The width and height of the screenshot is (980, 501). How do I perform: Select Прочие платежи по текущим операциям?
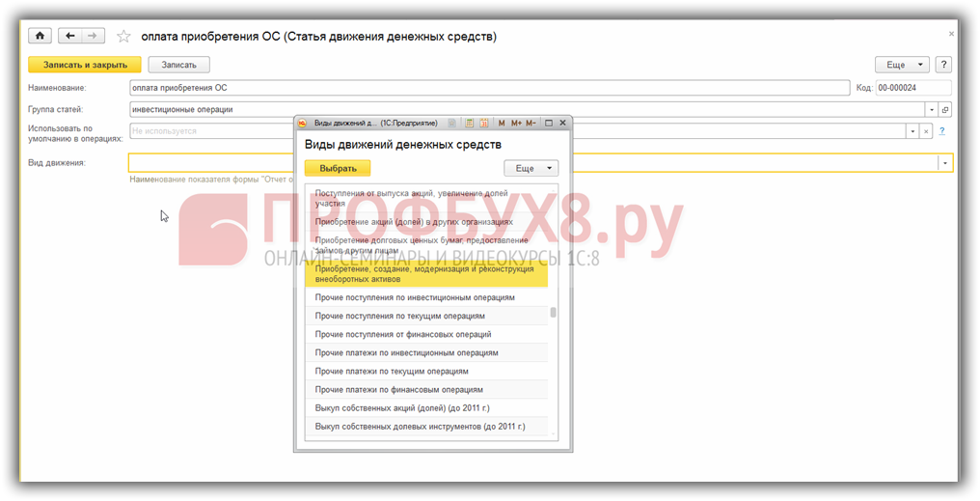[426, 371]
